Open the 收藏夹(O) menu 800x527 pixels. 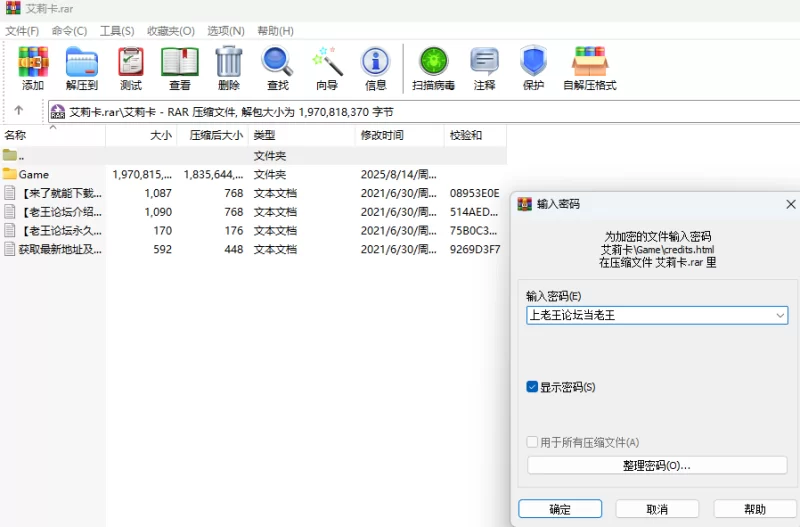tap(171, 31)
